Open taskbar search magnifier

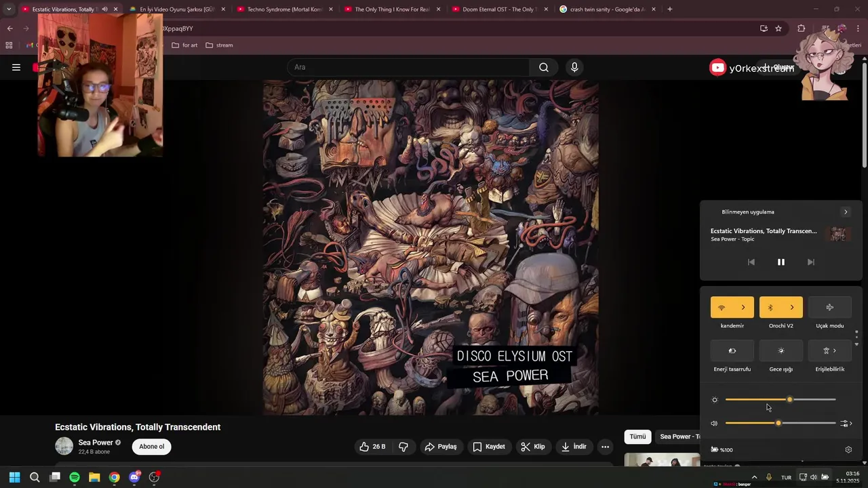[35, 477]
